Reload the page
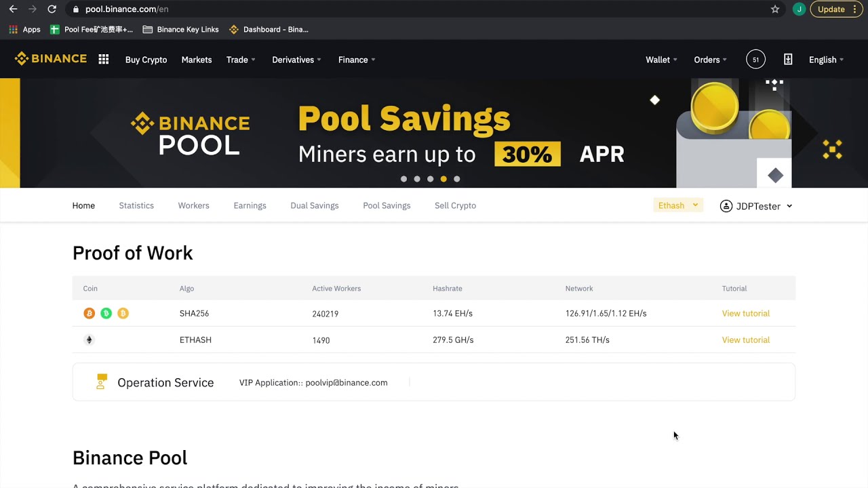The height and width of the screenshot is (488, 868). pyautogui.click(x=52, y=9)
